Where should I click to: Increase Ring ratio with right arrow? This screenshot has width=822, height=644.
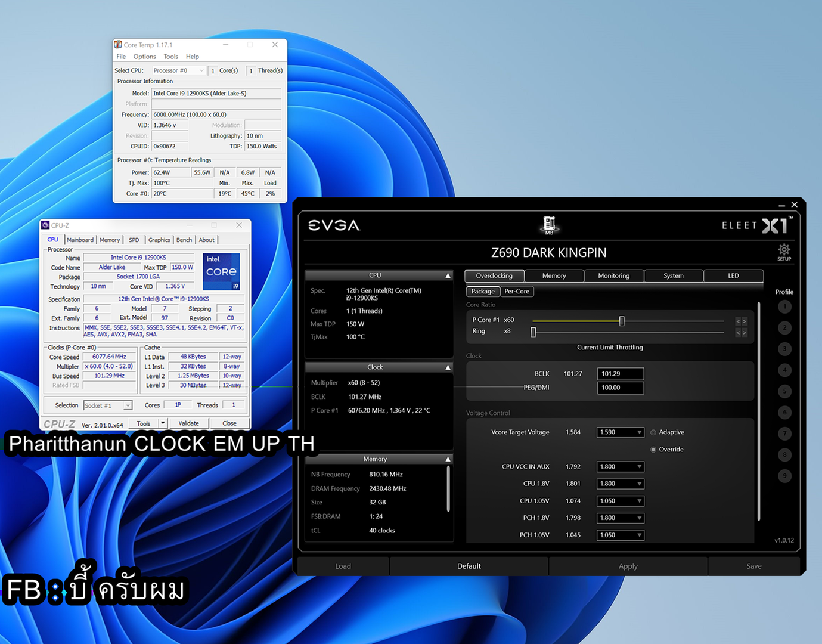pos(745,333)
